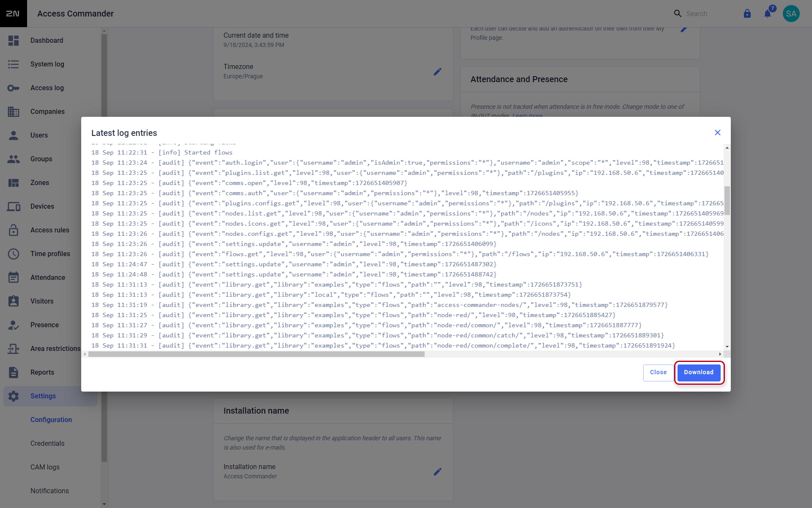The width and height of the screenshot is (812, 508).
Task: Click 'Europe/Prague' timezone value
Action: point(243,76)
